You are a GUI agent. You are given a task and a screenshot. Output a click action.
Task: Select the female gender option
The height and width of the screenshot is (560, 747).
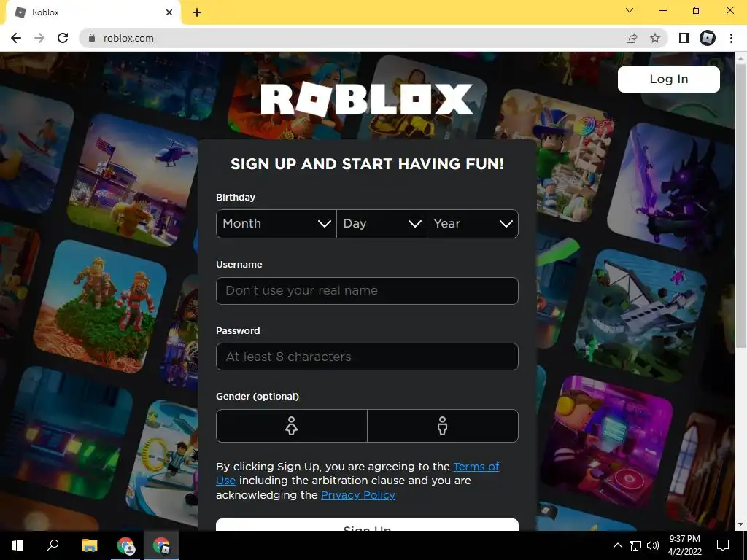292,426
